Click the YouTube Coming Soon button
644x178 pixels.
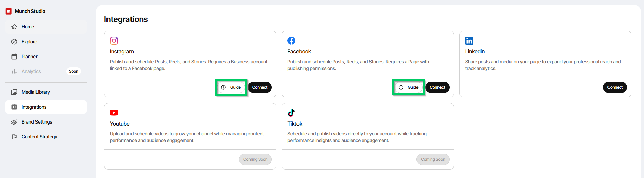255,159
